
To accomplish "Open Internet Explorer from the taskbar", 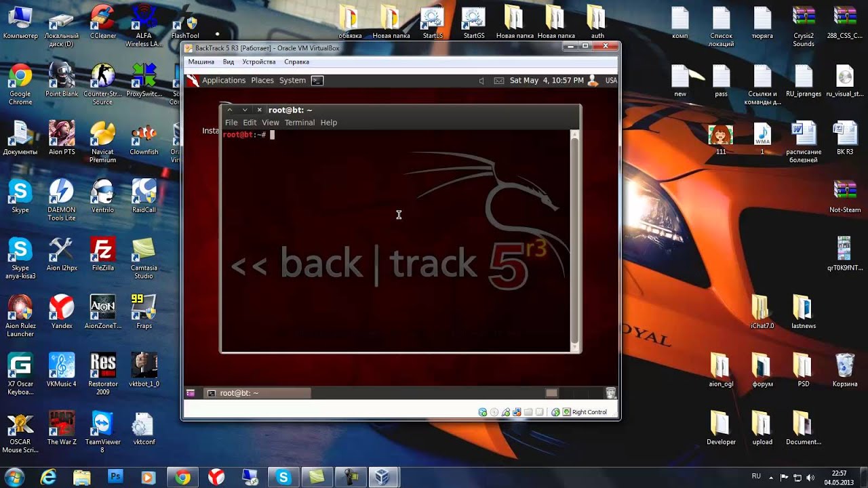I will pyautogui.click(x=48, y=477).
